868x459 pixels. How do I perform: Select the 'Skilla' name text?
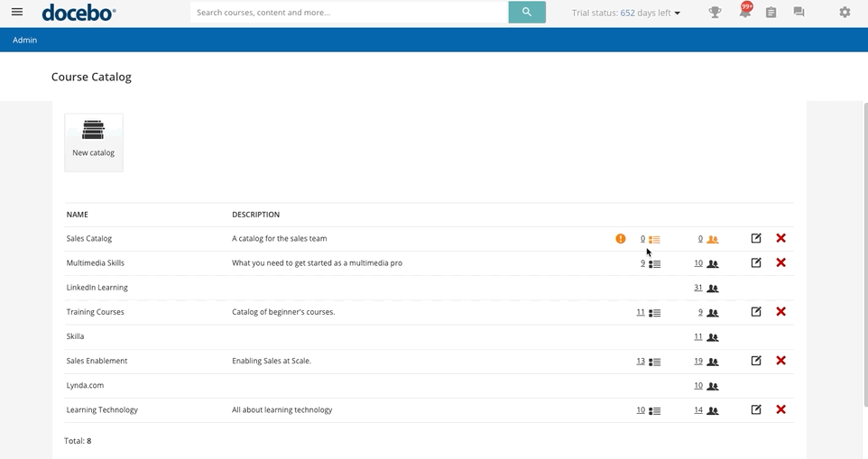coord(75,336)
